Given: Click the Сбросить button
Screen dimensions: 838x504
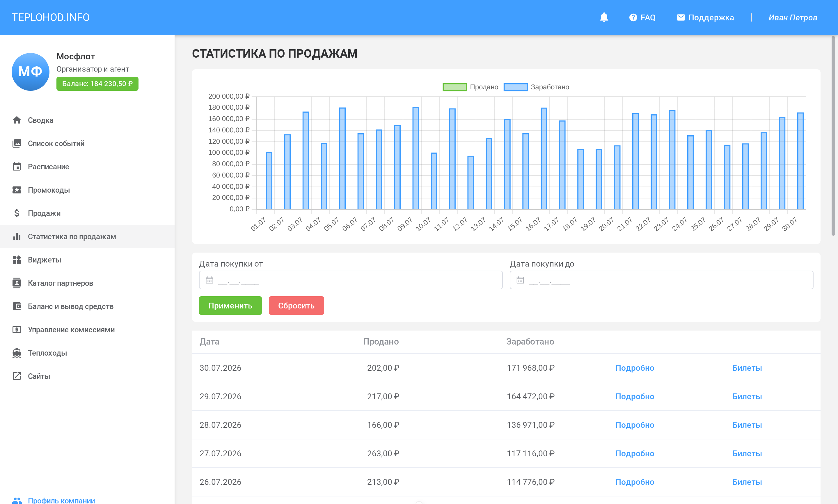Looking at the screenshot, I should 297,306.
